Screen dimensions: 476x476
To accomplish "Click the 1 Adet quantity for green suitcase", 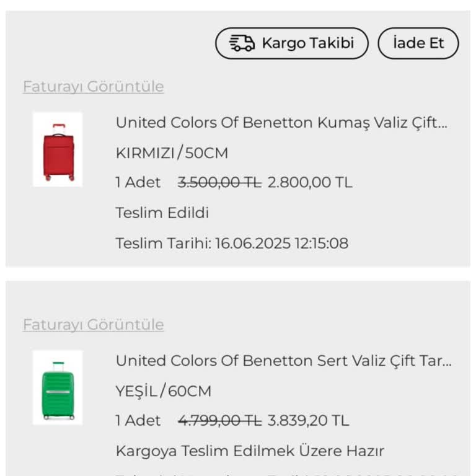I will [x=138, y=421].
